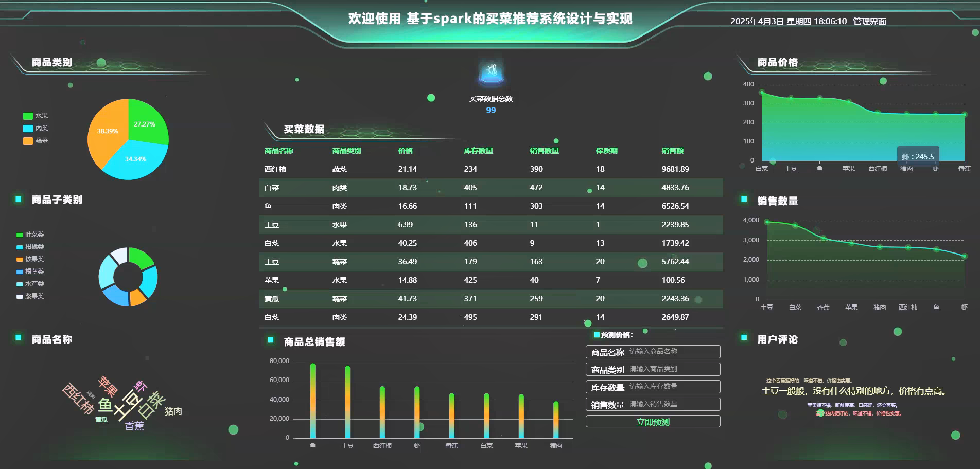Click the total count value 99
This screenshot has height=469, width=980.
click(491, 110)
